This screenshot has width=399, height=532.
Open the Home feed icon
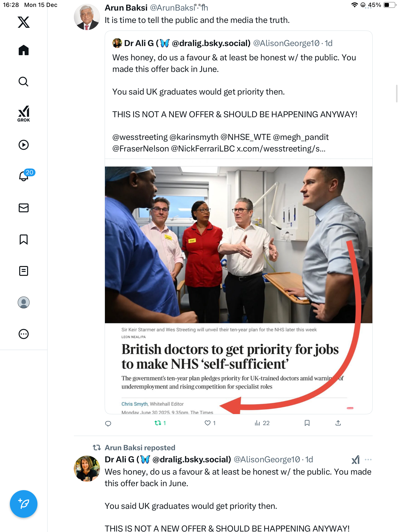[x=24, y=50]
